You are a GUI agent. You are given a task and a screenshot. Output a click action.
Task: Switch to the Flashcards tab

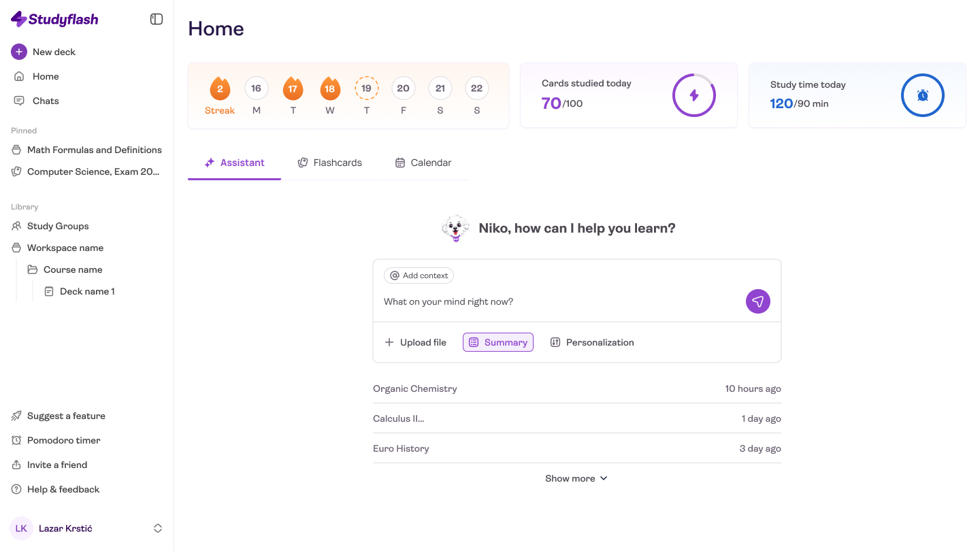[330, 163]
